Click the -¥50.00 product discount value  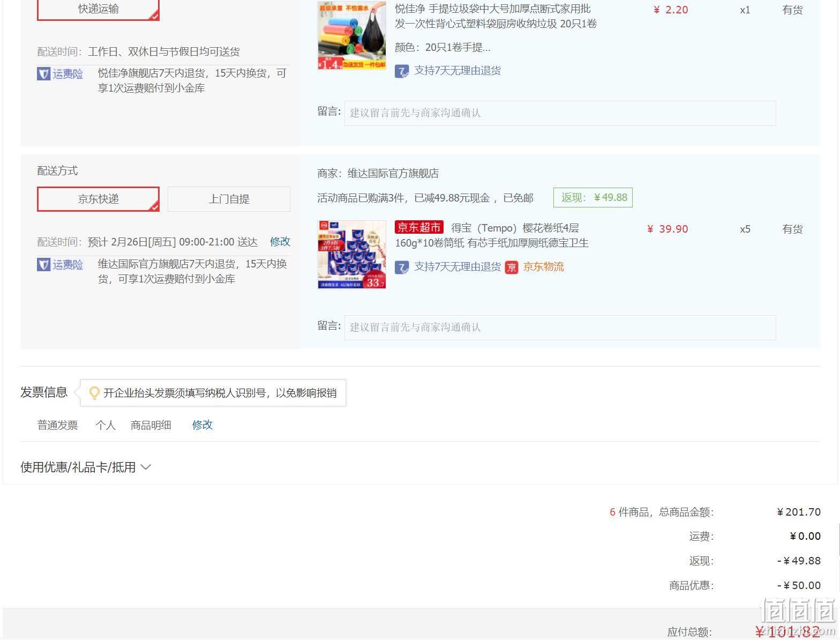pyautogui.click(x=799, y=585)
